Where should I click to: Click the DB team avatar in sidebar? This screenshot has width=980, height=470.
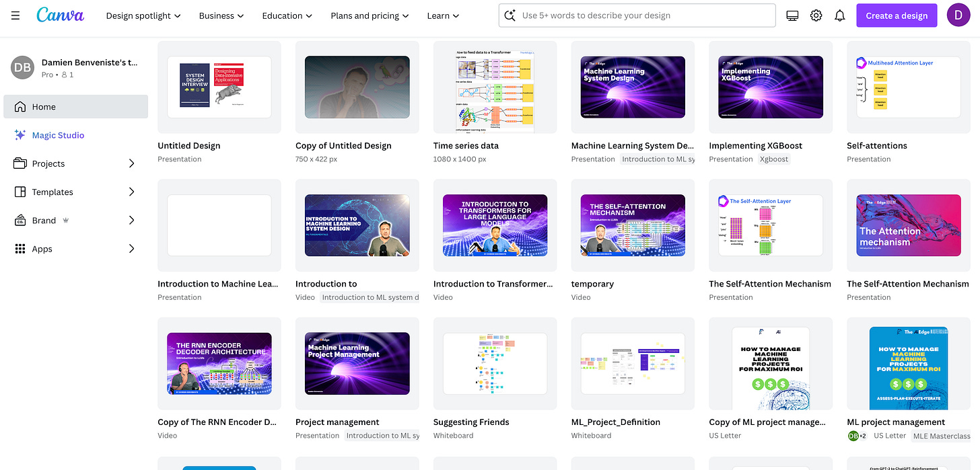[23, 67]
